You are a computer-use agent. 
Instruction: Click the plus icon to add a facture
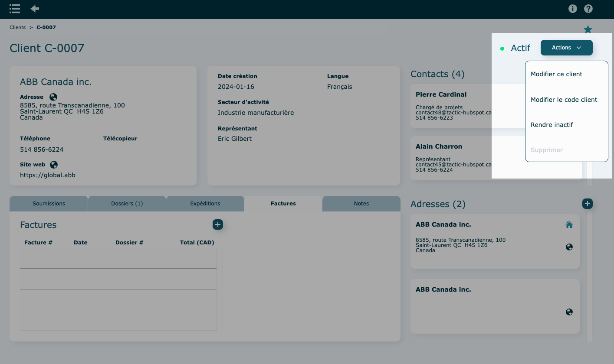pyautogui.click(x=218, y=224)
